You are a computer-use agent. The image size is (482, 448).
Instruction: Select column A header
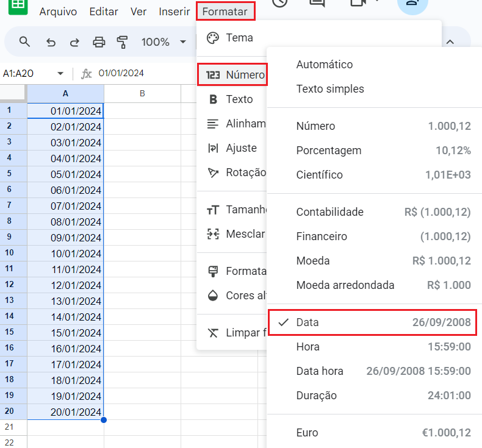point(65,93)
